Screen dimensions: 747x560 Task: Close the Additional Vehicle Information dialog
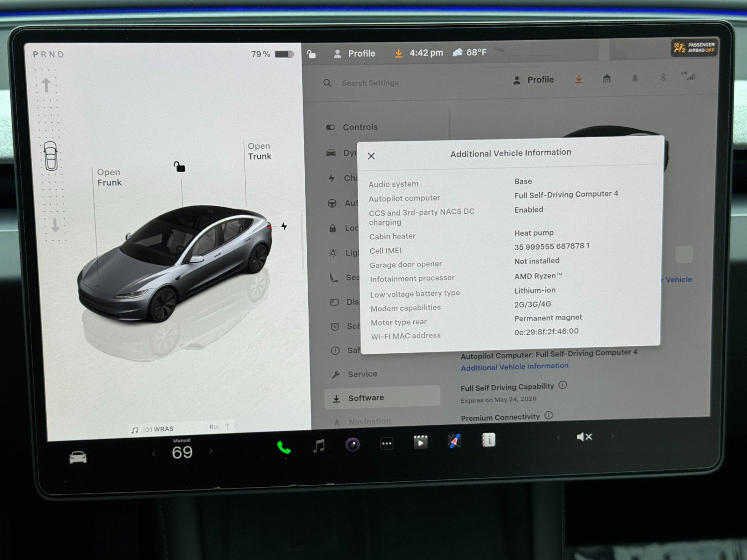pyautogui.click(x=371, y=156)
